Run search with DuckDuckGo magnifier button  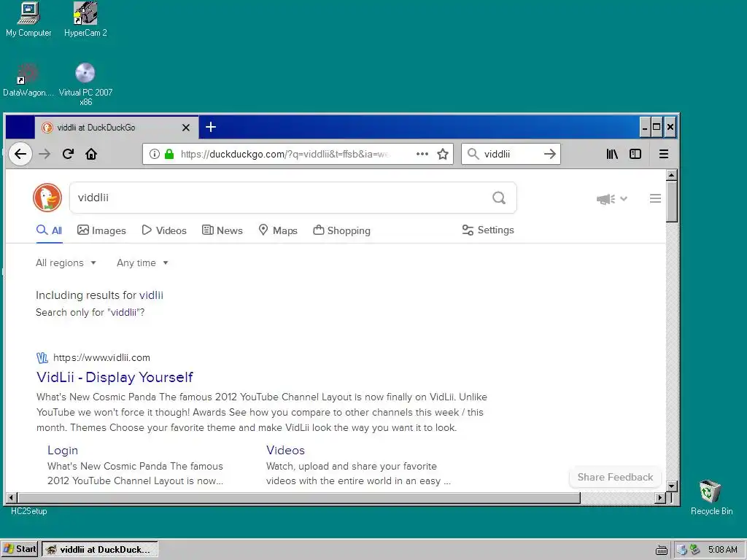pyautogui.click(x=499, y=198)
